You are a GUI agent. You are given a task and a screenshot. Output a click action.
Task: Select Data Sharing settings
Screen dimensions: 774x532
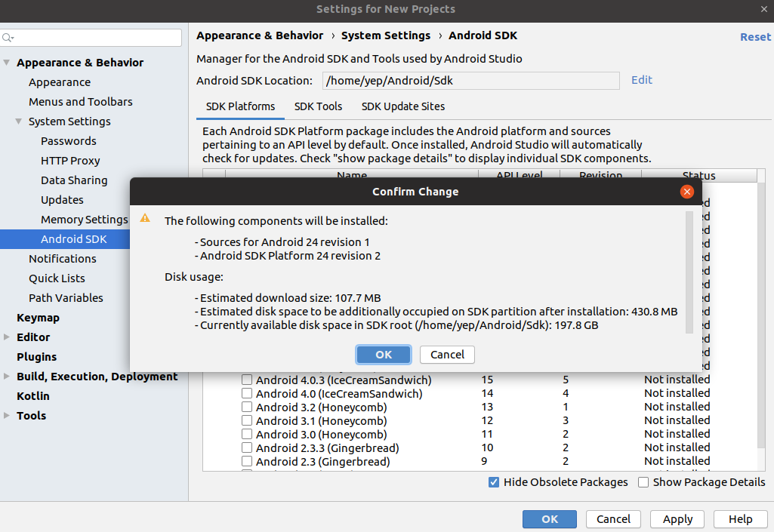74,180
